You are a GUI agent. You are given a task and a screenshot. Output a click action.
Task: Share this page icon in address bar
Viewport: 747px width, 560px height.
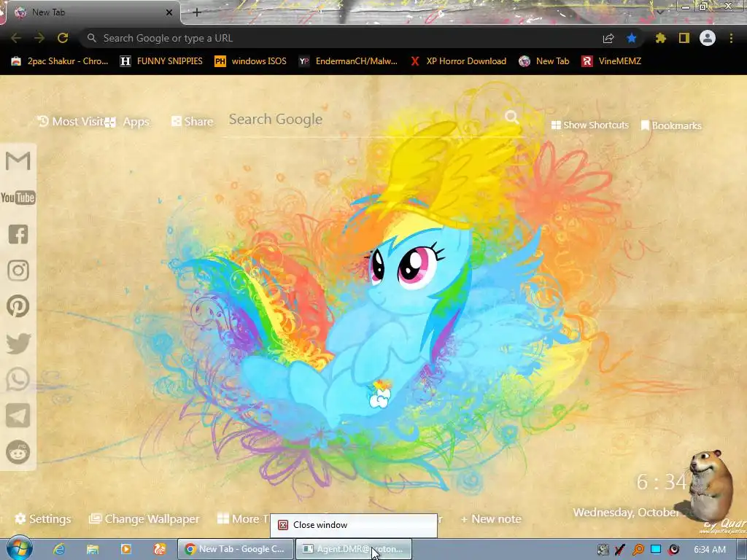[x=608, y=38]
